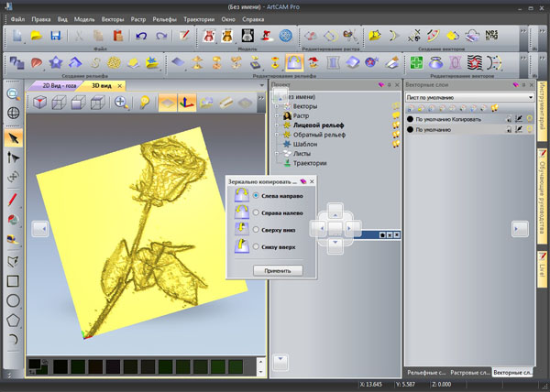Image resolution: width=550 pixels, height=392 pixels.
Task: Switch to the '2D Вид - roza' tab
Action: tap(57, 85)
